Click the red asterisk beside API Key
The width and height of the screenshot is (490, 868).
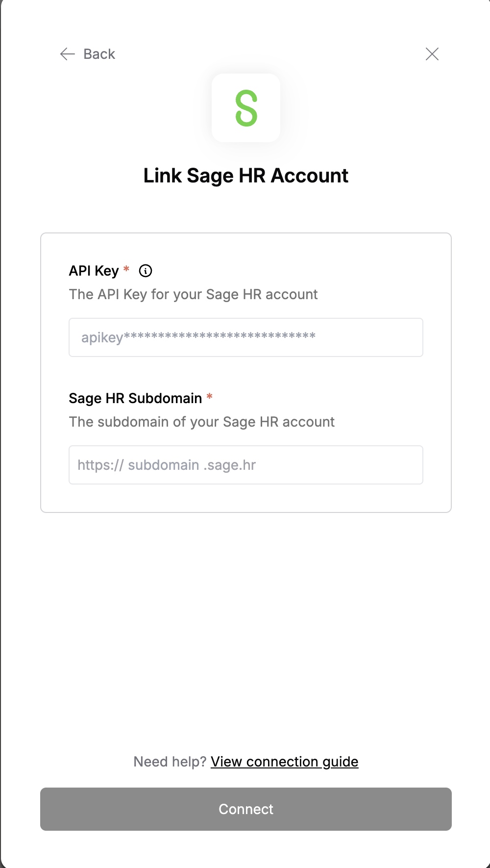(x=126, y=269)
